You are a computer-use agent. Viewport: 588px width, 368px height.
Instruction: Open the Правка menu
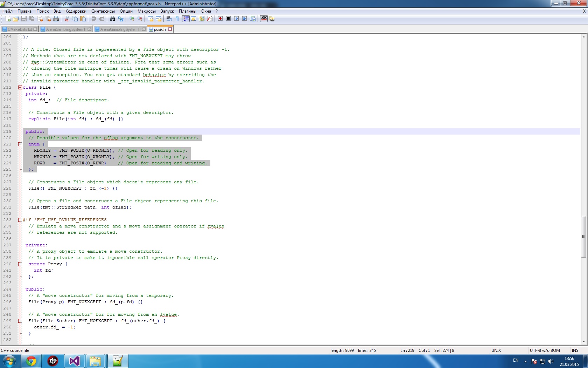(x=24, y=11)
